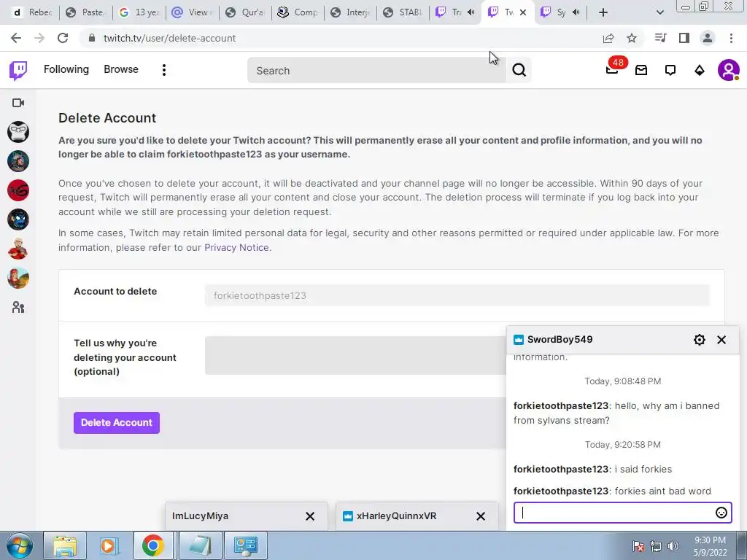
Task: Switch to the Rebec browser tab
Action: click(32, 12)
